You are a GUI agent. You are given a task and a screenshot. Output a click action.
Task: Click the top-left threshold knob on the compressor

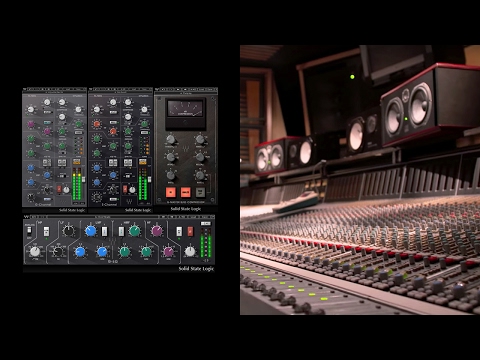point(170,139)
